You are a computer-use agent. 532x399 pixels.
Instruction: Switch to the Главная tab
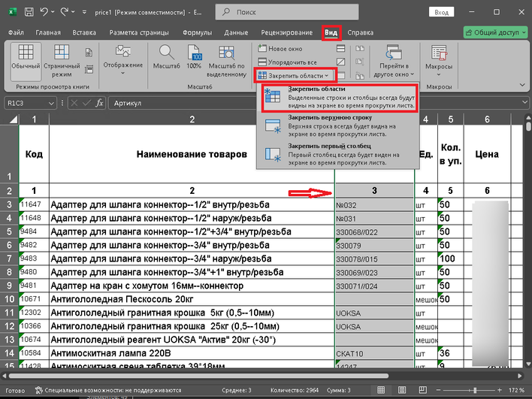click(48, 32)
